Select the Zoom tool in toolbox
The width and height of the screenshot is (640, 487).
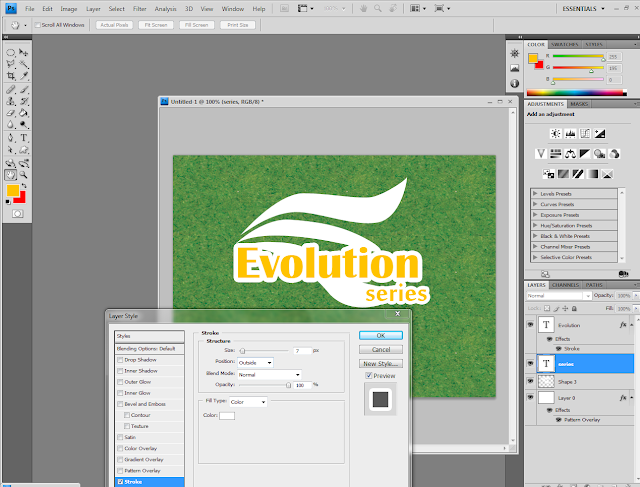[24, 175]
